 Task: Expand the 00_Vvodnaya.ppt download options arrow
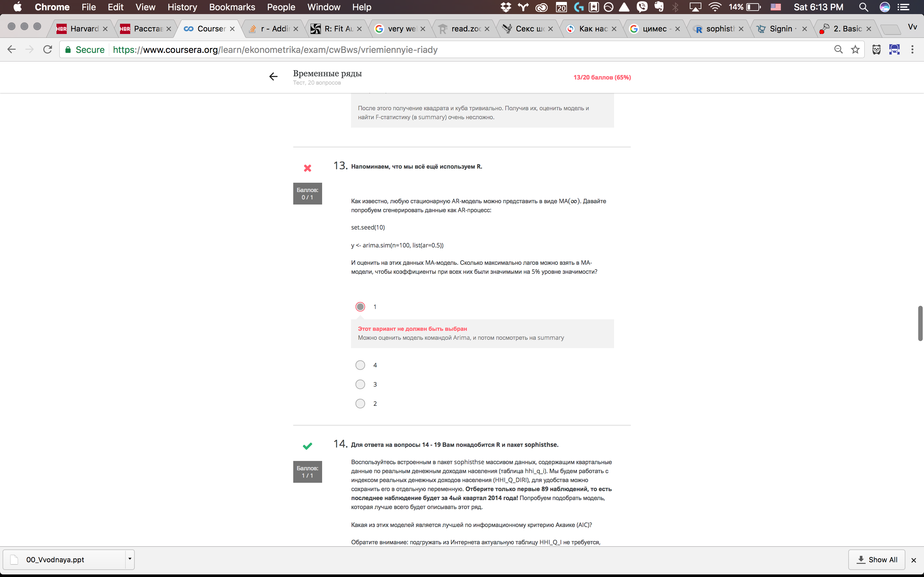point(130,559)
